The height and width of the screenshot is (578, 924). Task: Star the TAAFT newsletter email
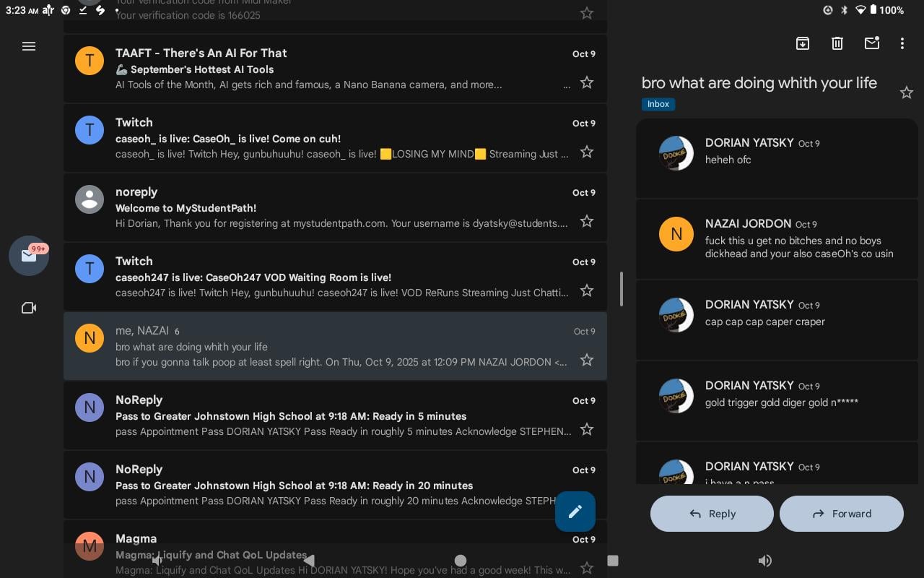587,83
